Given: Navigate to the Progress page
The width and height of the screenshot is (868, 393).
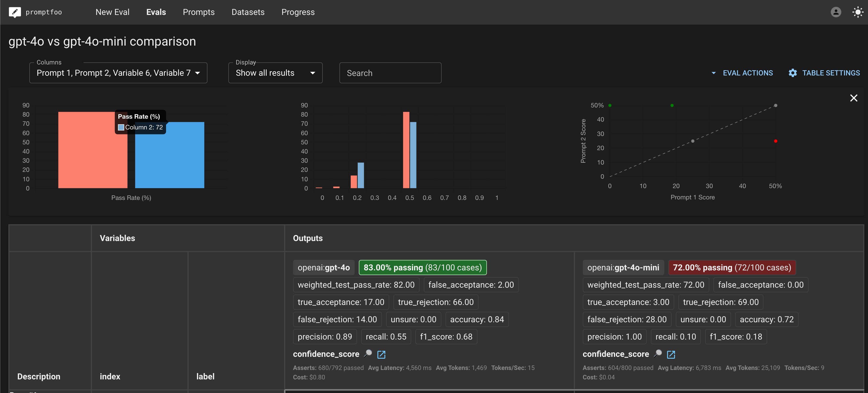Looking at the screenshot, I should pos(298,12).
